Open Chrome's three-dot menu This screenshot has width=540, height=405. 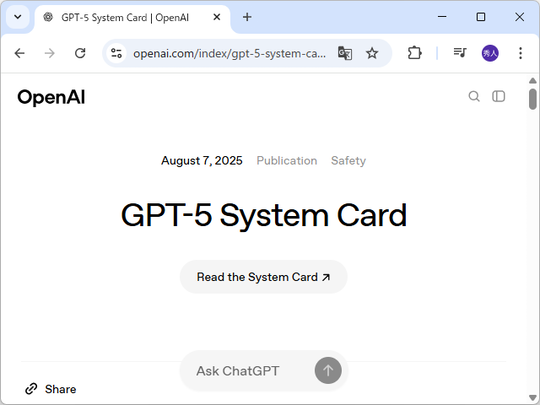pyautogui.click(x=520, y=53)
